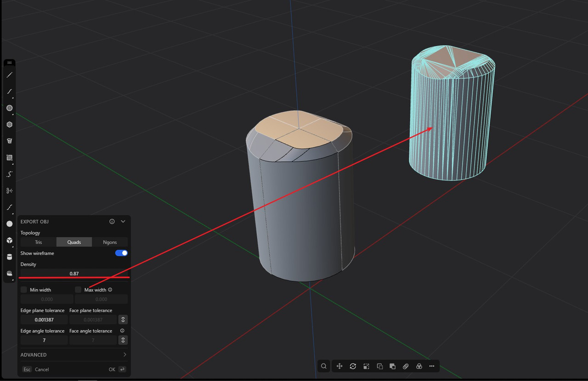Image resolution: width=588 pixels, height=381 pixels.
Task: Select the center circle tool
Action: coord(9,108)
